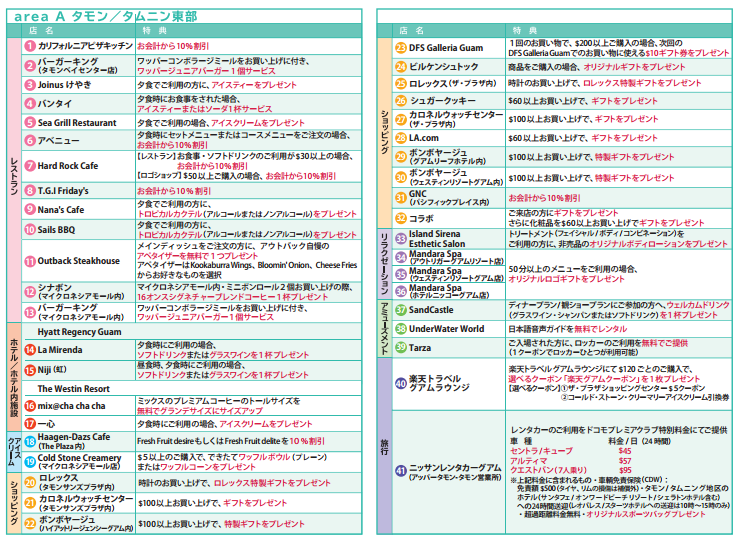Select number 11 circle for Outback Steakhouse

click(x=30, y=261)
